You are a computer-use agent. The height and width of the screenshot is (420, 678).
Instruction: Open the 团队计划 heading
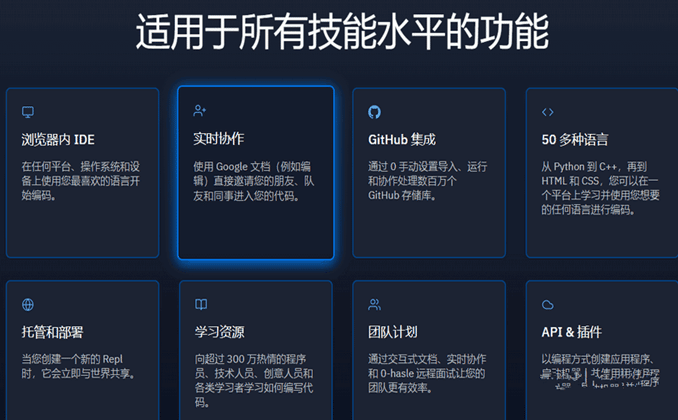pos(393,332)
